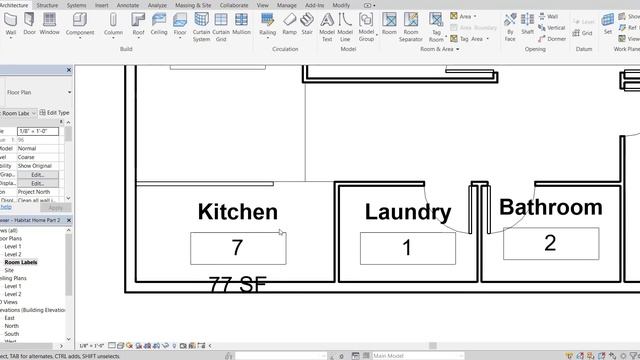The width and height of the screenshot is (640, 360).
Task: Click the Display Options Edit button
Action: (38, 183)
